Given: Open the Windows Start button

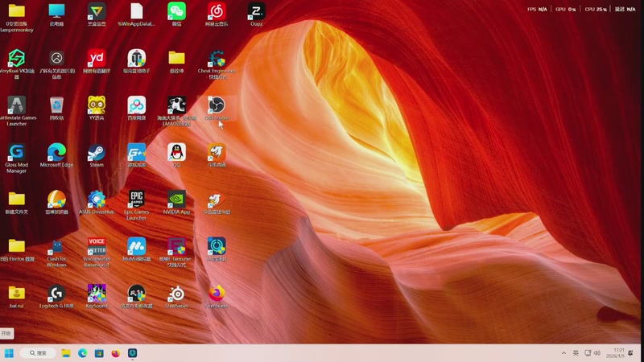Looking at the screenshot, I should coord(9,353).
